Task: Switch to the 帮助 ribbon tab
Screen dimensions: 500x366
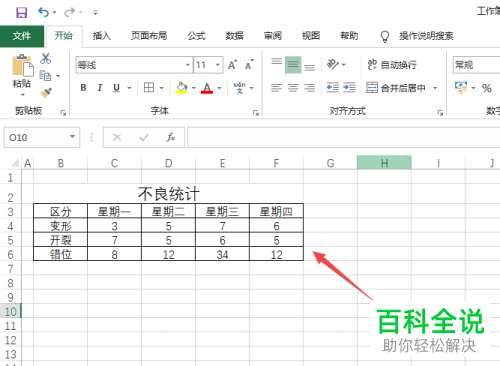Action: click(349, 36)
